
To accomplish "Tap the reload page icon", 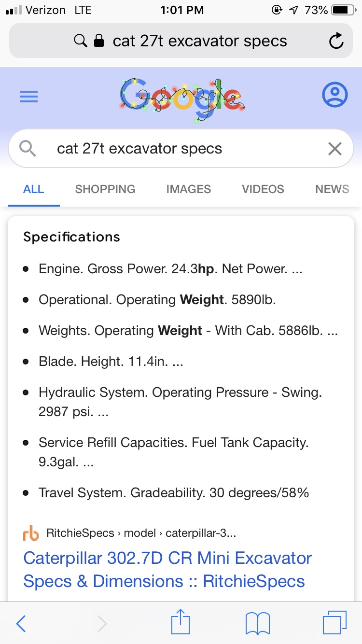I will pos(336,42).
